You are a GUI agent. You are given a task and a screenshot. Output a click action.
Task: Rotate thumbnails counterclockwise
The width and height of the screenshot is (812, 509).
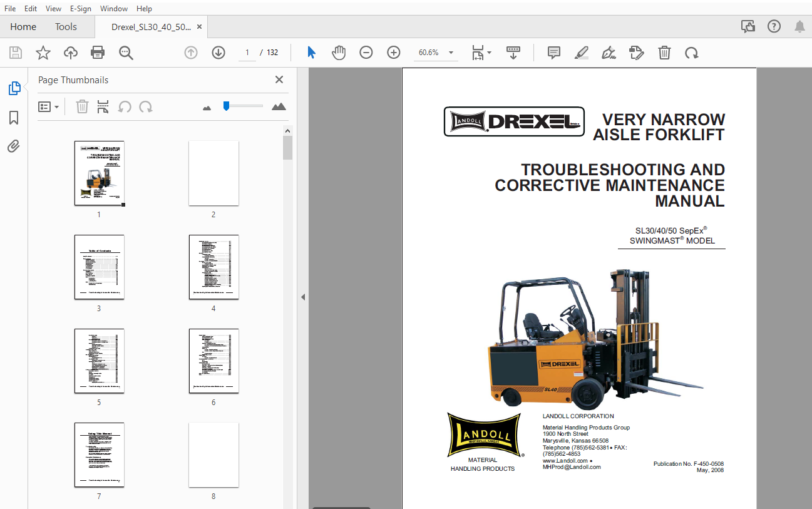point(125,106)
